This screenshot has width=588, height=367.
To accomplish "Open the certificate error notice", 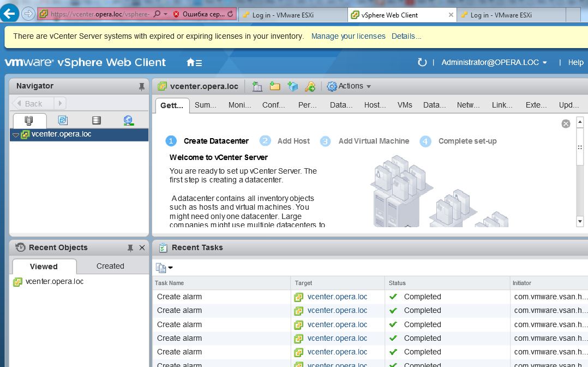I will 200,14.
